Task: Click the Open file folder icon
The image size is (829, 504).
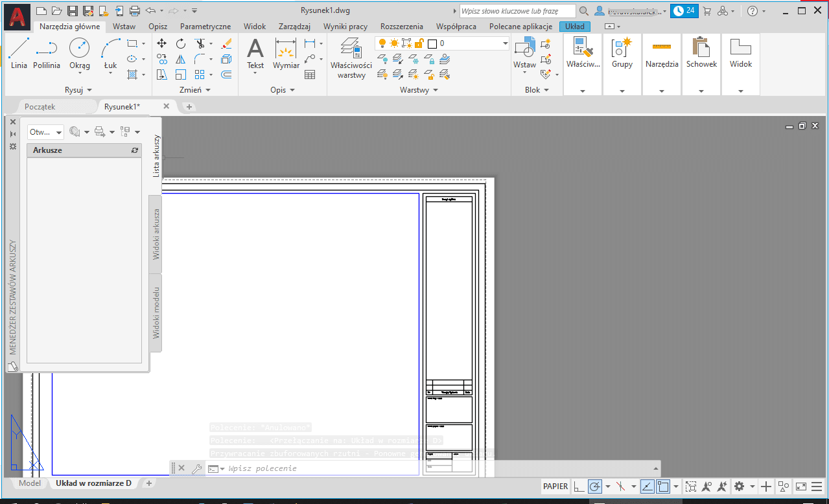Action: [x=56, y=10]
